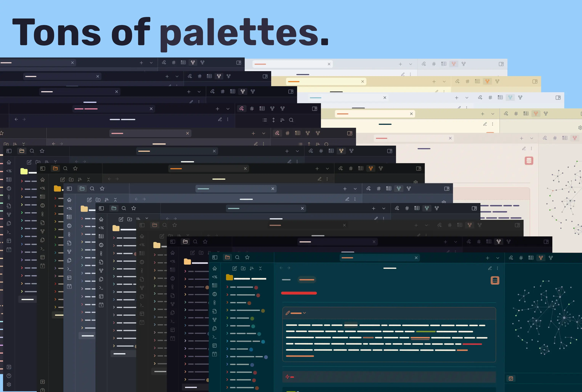Viewport: 582px width, 392px height.
Task: Open the terminal icon in teal window ribbon
Action: (x=214, y=337)
